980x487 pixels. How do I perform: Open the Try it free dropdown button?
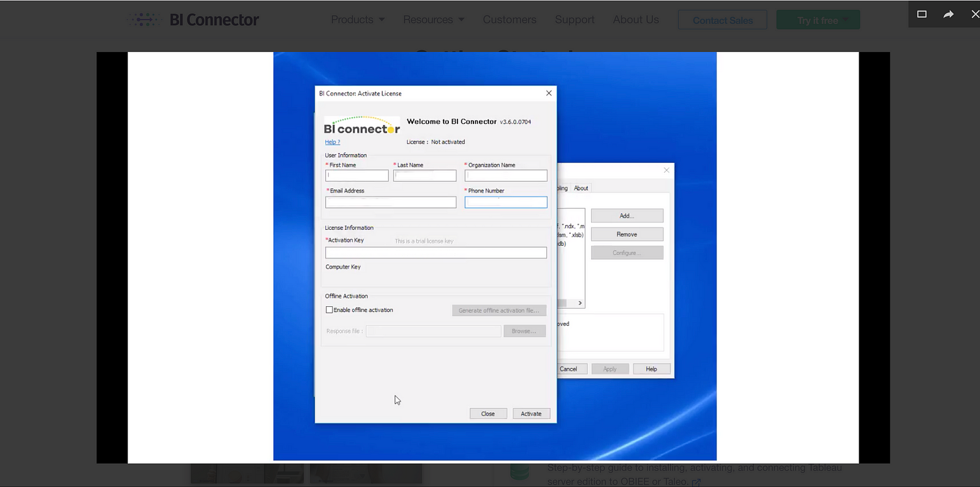point(818,20)
